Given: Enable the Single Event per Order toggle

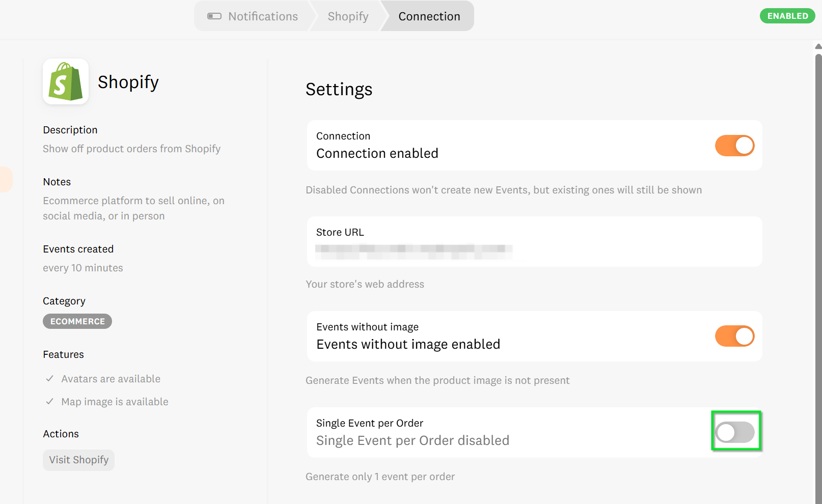Looking at the screenshot, I should click(x=735, y=433).
